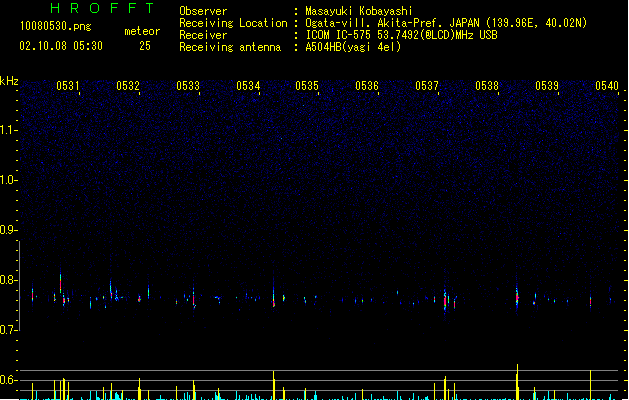This screenshot has width=629, height=400.
Task: Click observer name Masayuki Kobayashi
Action: (358, 11)
